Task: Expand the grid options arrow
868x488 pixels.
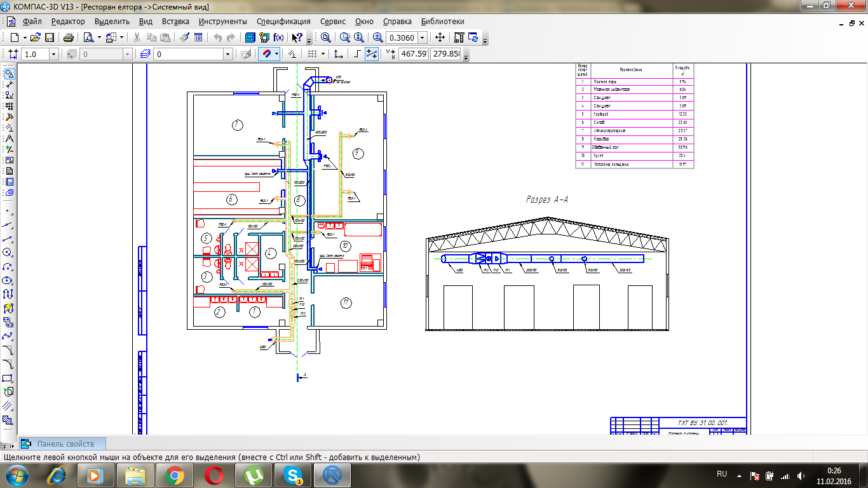Action: [x=323, y=55]
